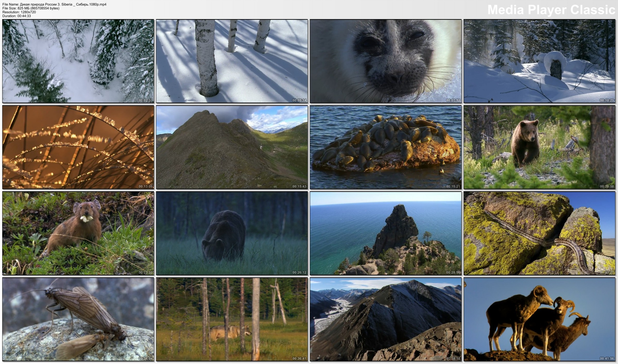This screenshot has height=364, width=618.
Task: Open the seal pup face close-up thumbnail
Action: pyautogui.click(x=385, y=61)
